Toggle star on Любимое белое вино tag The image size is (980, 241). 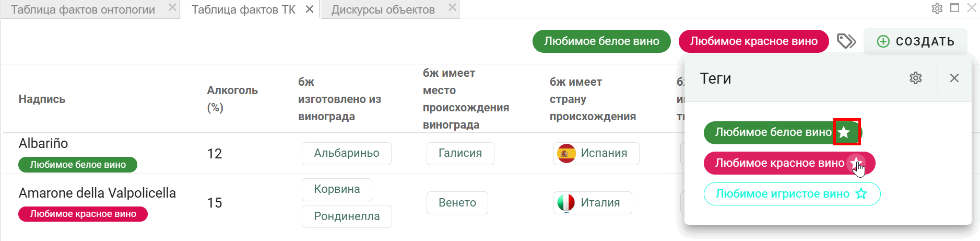click(x=844, y=132)
